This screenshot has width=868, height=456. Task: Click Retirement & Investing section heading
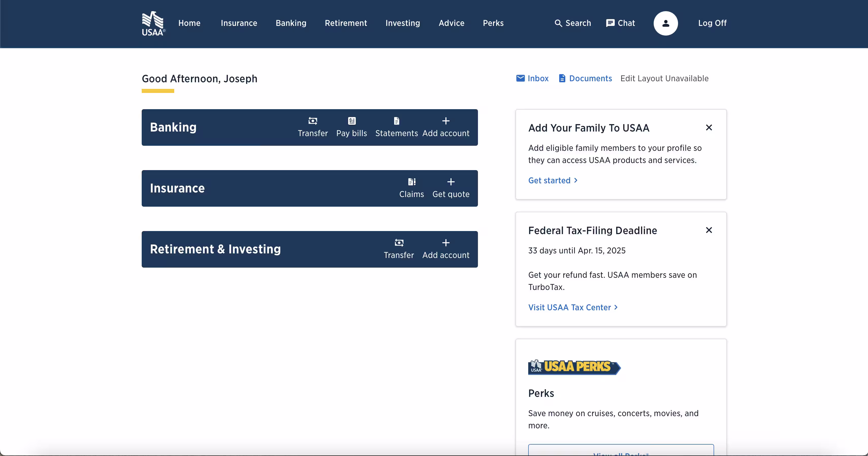[215, 249]
